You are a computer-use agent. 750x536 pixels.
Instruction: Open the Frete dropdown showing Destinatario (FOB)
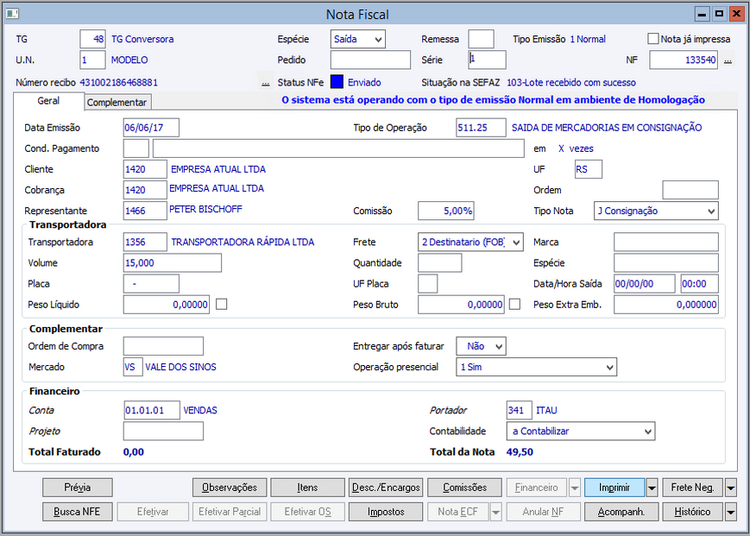[x=470, y=242]
